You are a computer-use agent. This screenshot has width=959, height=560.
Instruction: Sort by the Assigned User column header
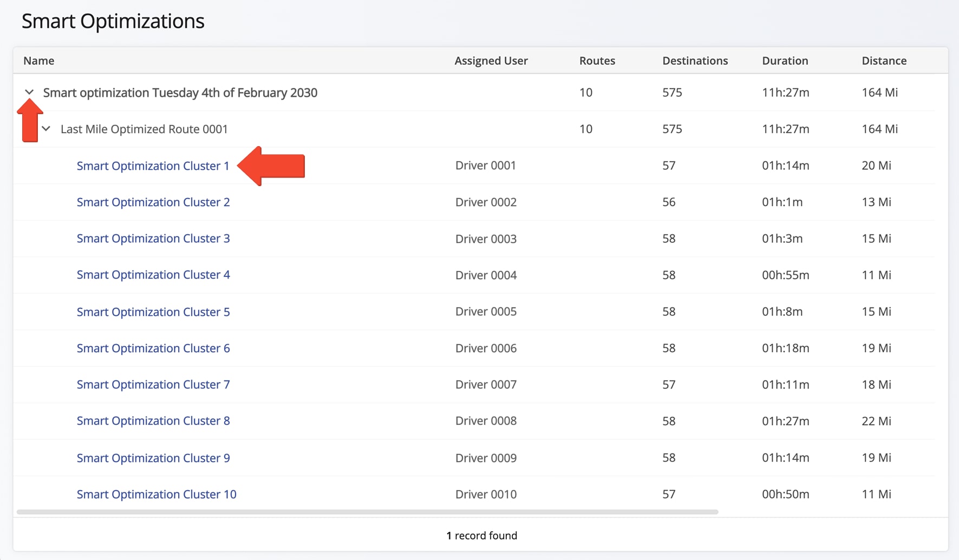[491, 61]
